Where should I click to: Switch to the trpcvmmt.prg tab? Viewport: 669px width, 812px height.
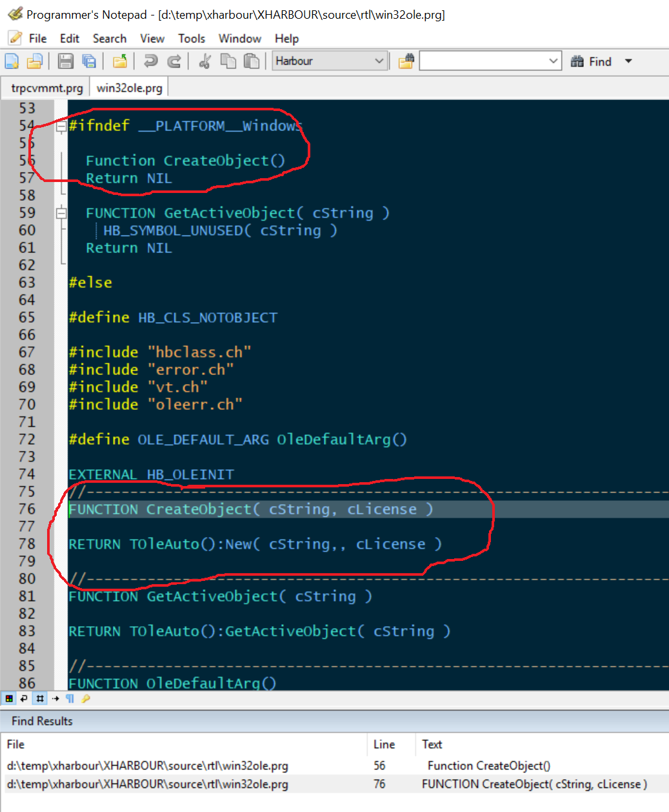tap(46, 88)
